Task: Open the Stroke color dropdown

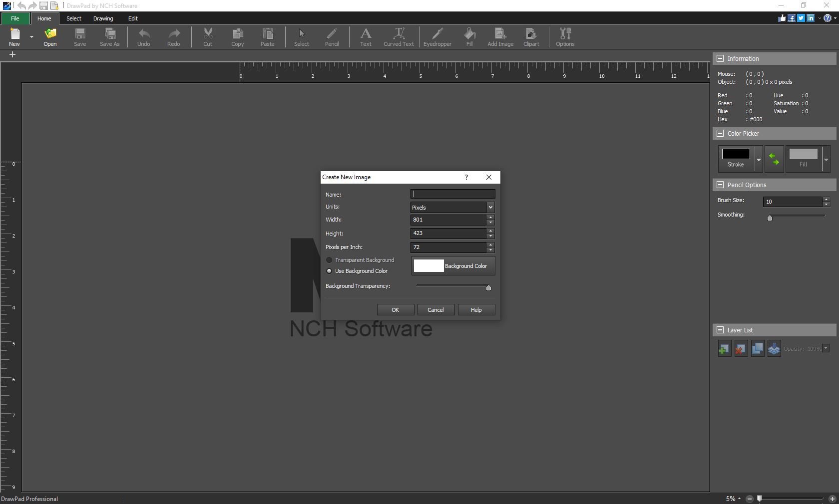Action: point(758,159)
